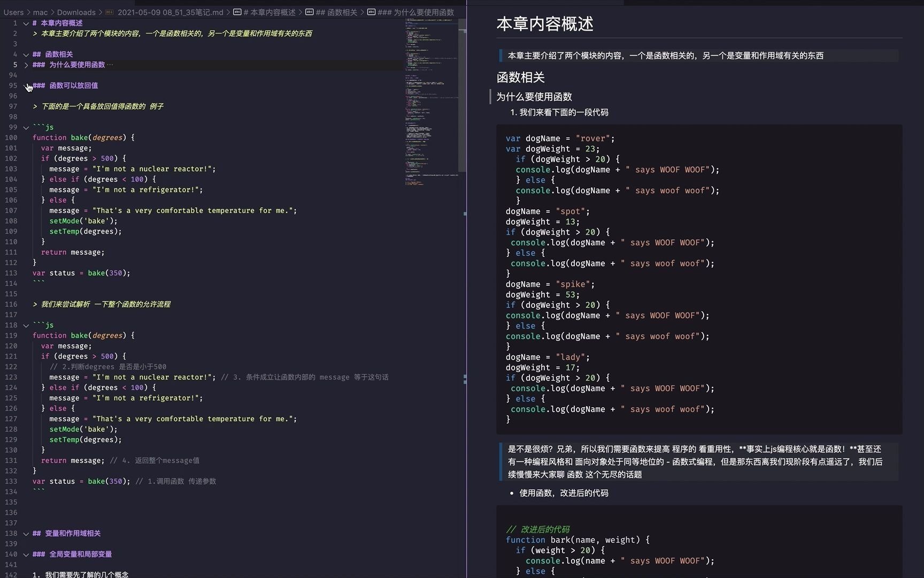Click the quote 我们来尝试解析 一下整个函数的允许流程
The image size is (924, 578).
102,305
